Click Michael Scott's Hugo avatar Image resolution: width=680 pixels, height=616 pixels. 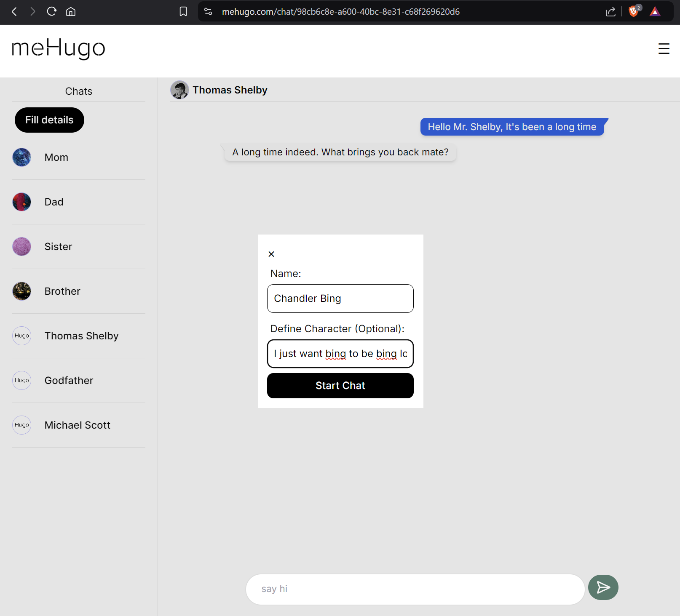pyautogui.click(x=22, y=425)
